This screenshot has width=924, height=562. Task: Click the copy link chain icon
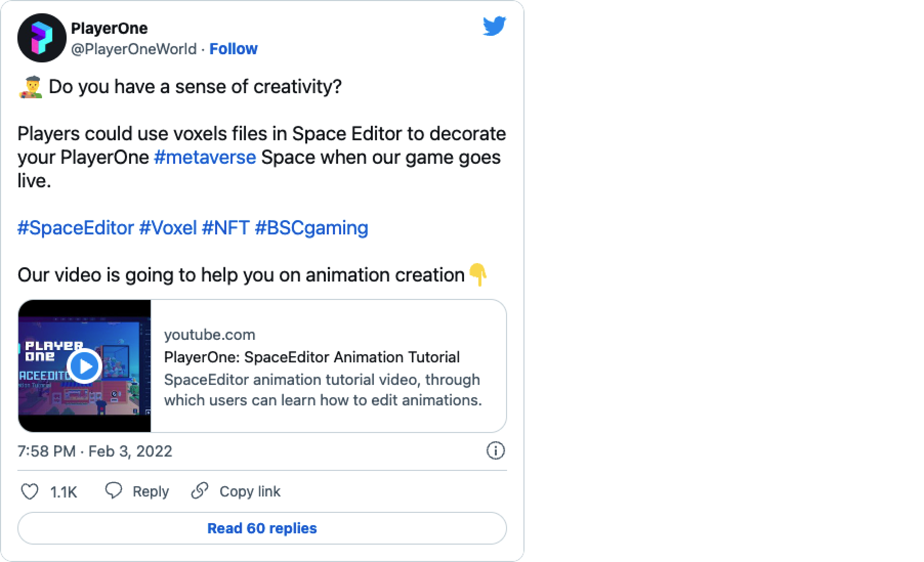pyautogui.click(x=199, y=491)
